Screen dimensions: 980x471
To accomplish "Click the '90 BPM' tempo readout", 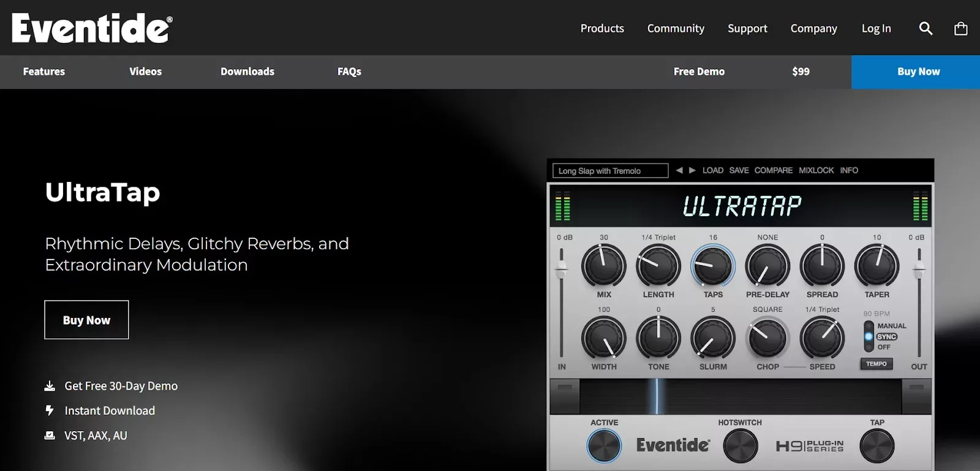I will pyautogui.click(x=876, y=314).
